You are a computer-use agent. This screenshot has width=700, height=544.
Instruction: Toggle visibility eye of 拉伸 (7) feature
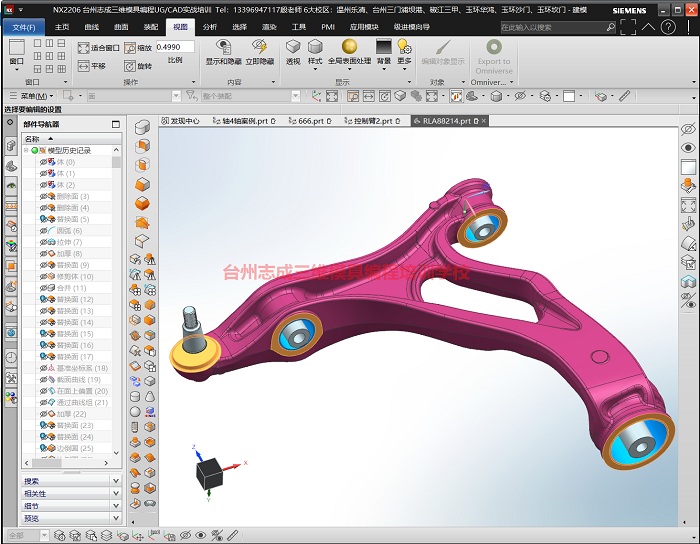[43, 242]
